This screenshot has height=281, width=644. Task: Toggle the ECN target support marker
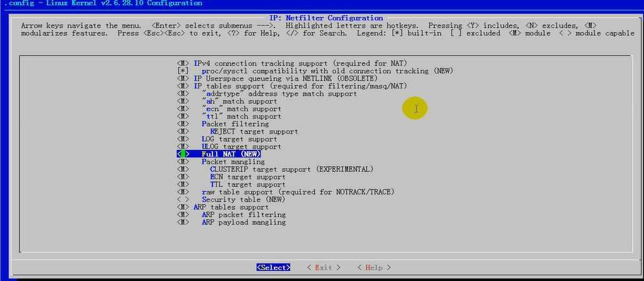(x=183, y=177)
